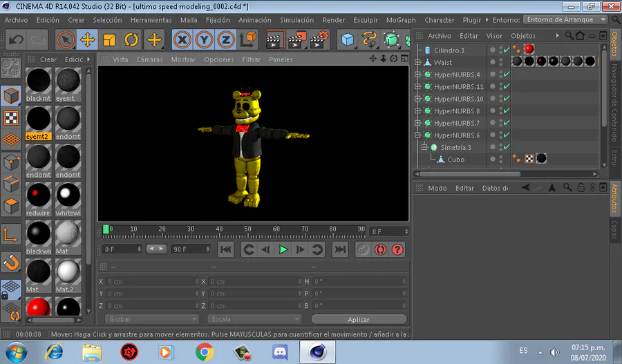622x364 pixels.
Task: Open Discord from taskbar
Action: [280, 352]
